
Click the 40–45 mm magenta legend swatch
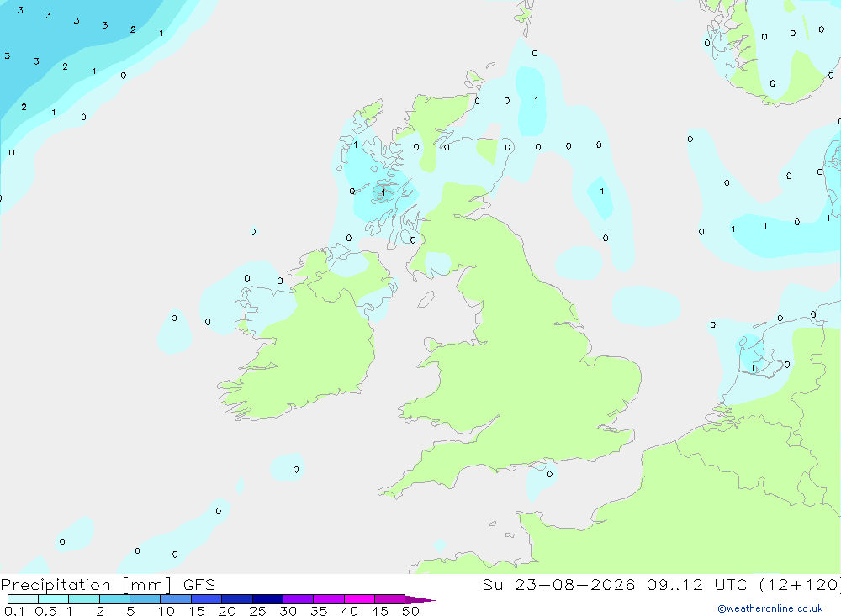tap(359, 599)
